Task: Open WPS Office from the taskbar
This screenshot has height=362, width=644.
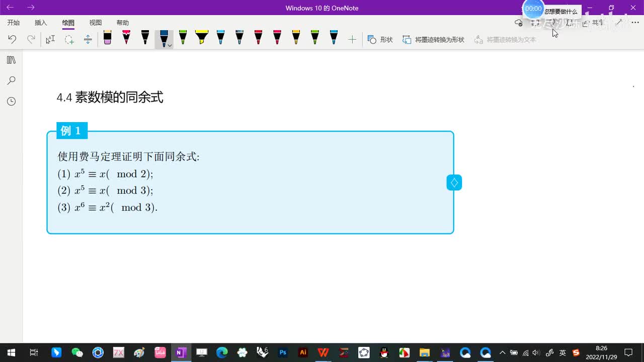Action: [x=323, y=352]
